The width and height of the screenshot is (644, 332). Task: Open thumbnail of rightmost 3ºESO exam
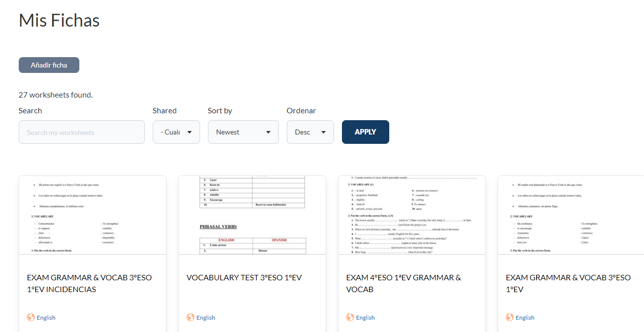tap(571, 215)
